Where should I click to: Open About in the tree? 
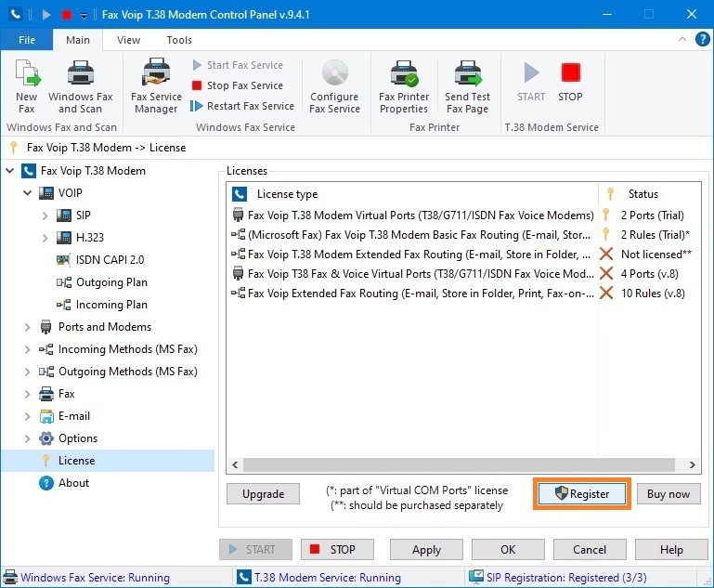click(73, 483)
